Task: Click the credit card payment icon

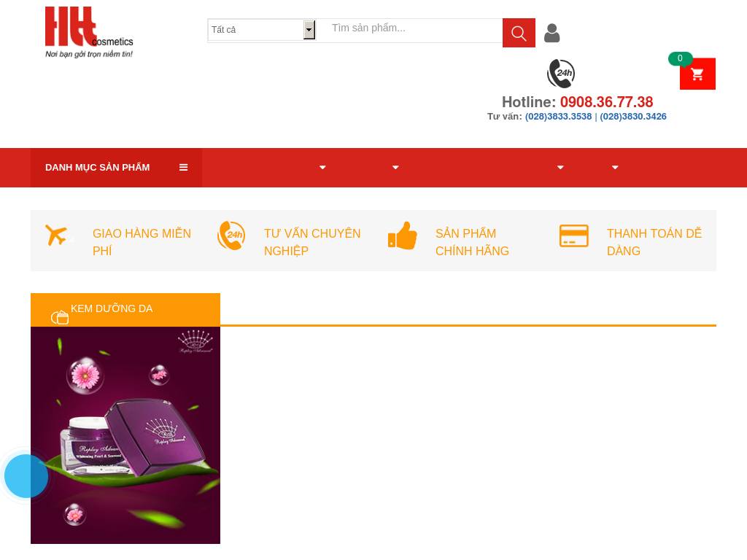Action: [x=574, y=236]
